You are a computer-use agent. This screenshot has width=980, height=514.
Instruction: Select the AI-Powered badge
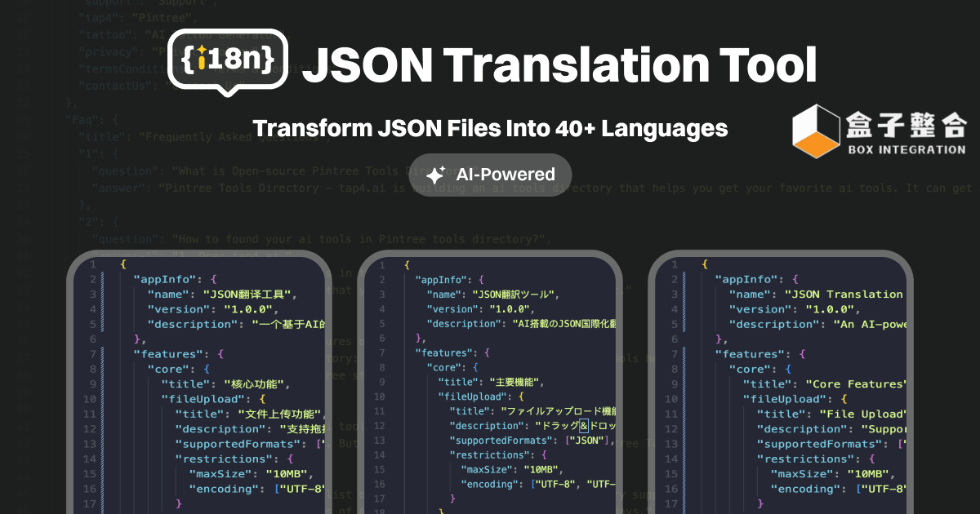[490, 175]
